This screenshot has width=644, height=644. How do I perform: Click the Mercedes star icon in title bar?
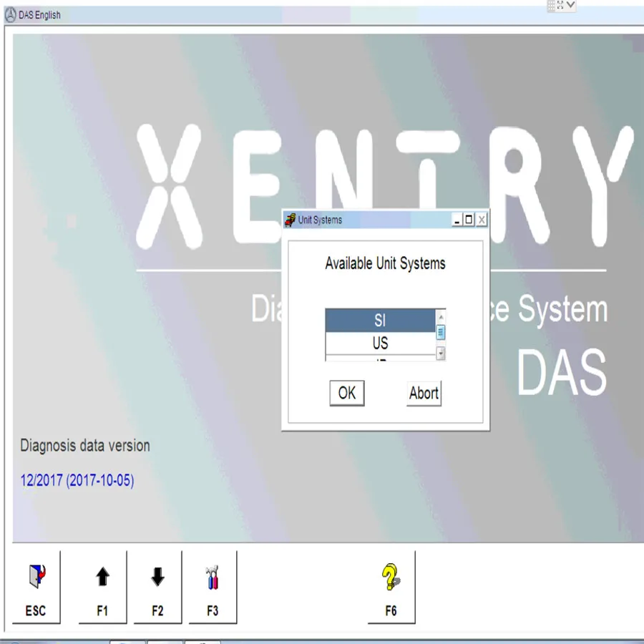coord(10,15)
